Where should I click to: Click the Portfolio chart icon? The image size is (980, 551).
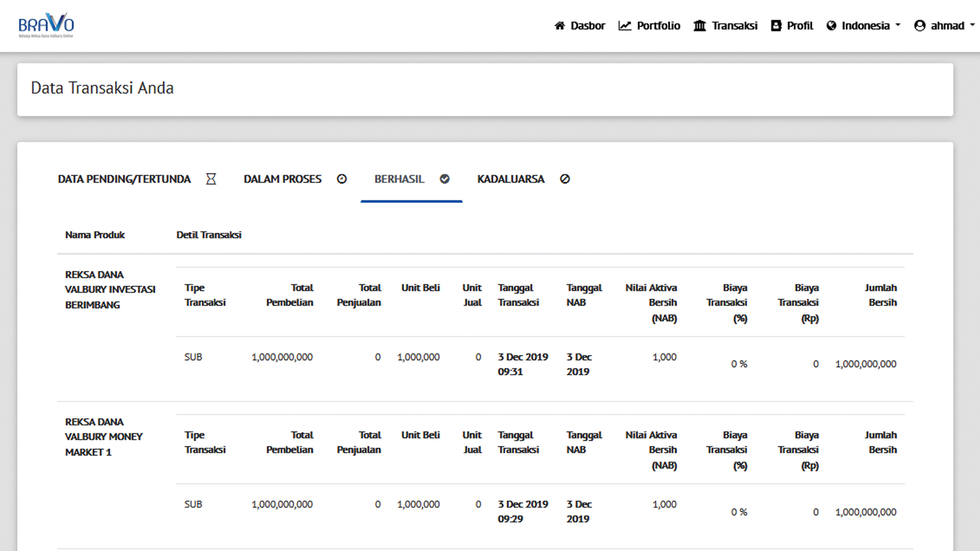click(625, 26)
